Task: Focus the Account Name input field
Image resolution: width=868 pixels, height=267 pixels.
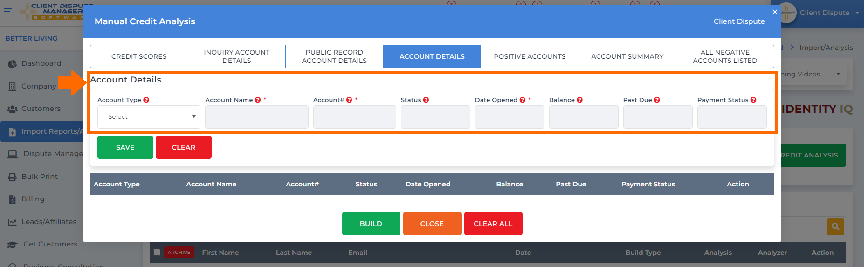Action: (x=257, y=117)
